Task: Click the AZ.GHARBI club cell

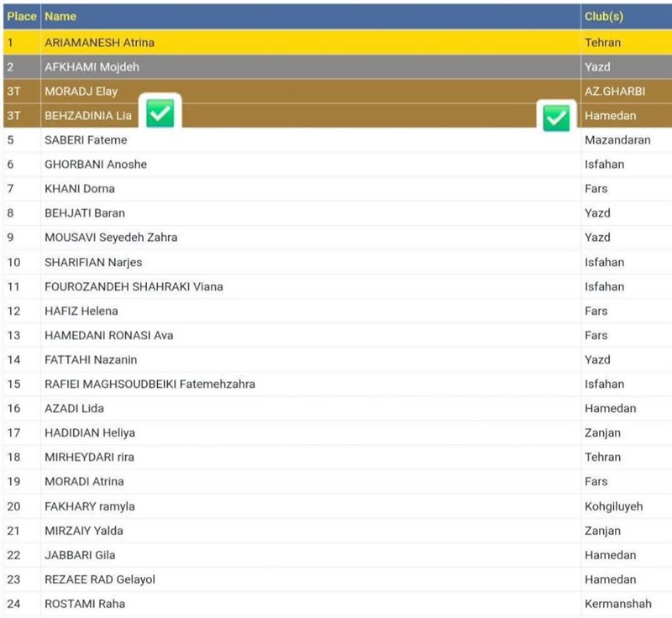Action: (615, 91)
